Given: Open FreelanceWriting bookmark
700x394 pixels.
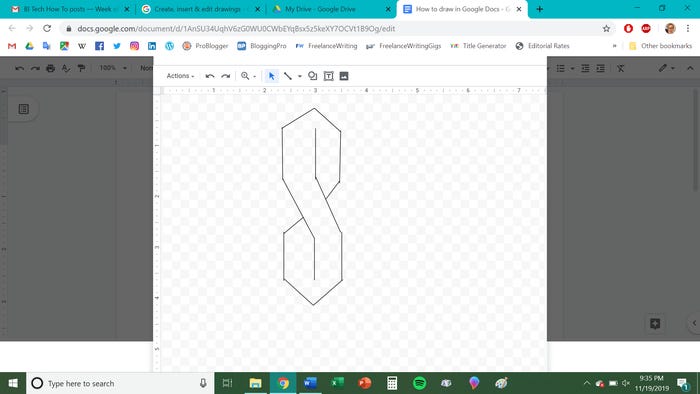Looking at the screenshot, I should [x=326, y=46].
